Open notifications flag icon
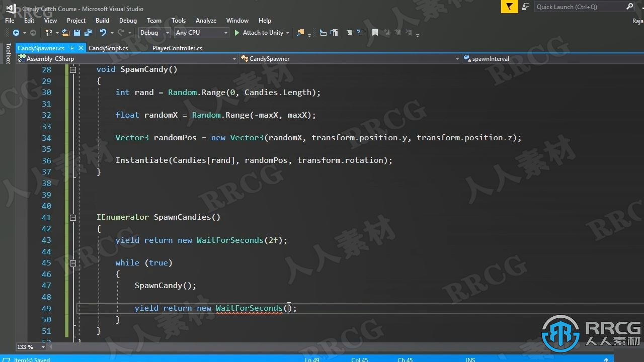 coord(509,7)
